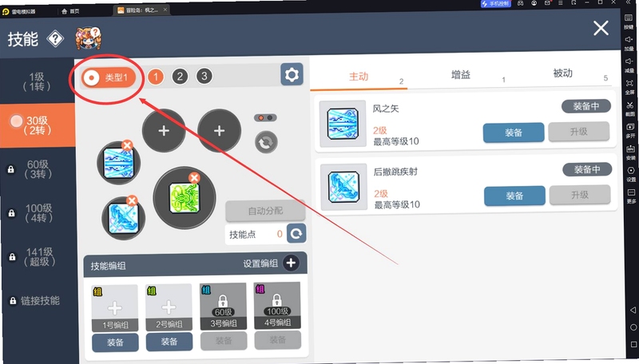
Task: Click the 手机控制 button in title bar
Action: (495, 3)
